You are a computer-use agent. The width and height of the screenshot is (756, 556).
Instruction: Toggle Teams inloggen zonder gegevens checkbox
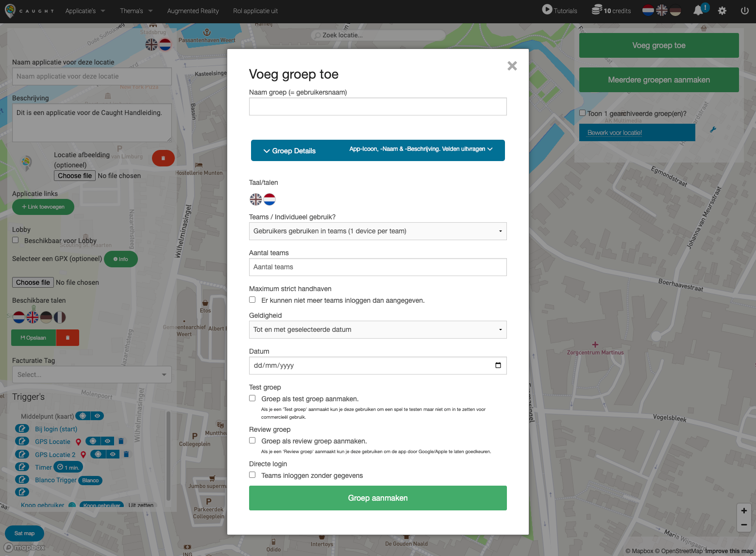252,475
